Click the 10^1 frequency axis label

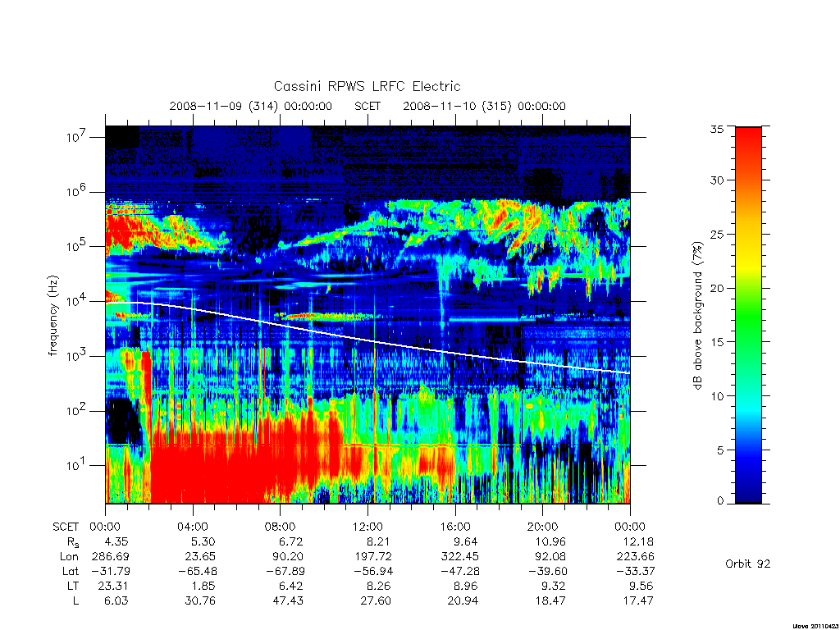click(76, 466)
